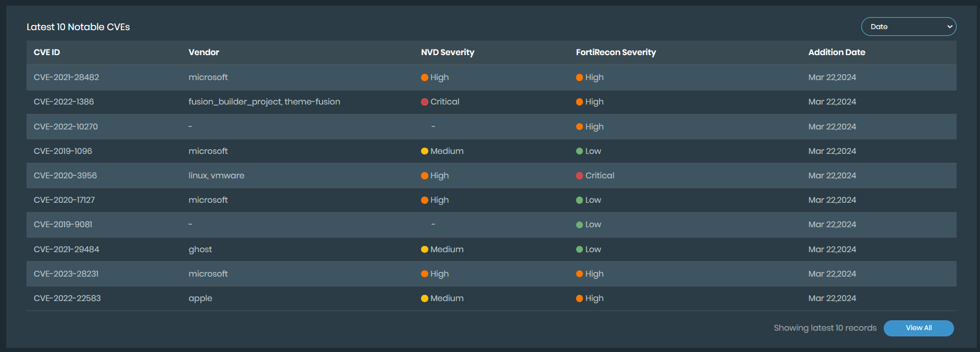
Task: Click yellow Medium dot for CVE-2022-22583
Action: point(425,298)
